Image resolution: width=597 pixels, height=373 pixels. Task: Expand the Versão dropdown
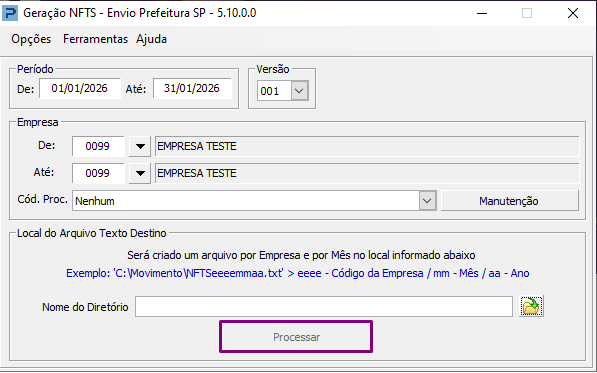pos(300,91)
